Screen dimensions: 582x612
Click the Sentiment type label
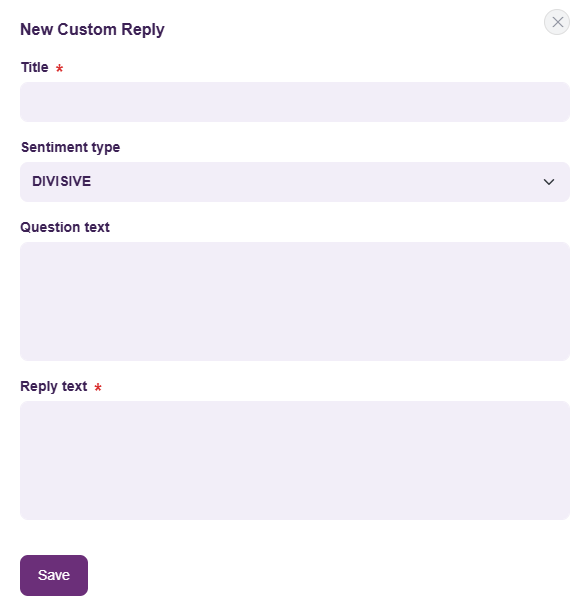(x=70, y=148)
